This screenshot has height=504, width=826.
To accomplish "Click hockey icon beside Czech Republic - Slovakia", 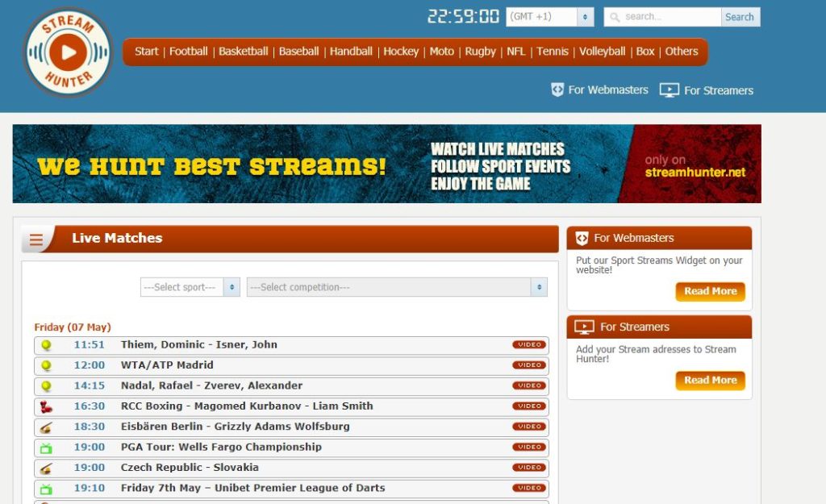I will pyautogui.click(x=46, y=469).
